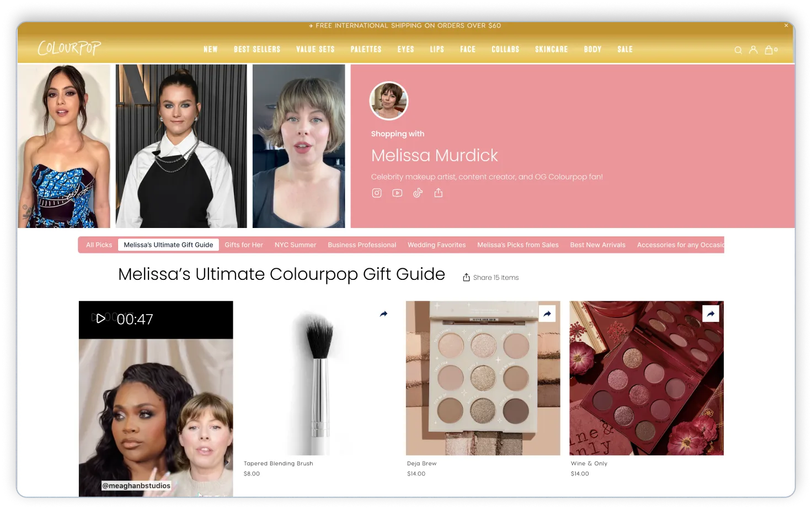Open the blonde woman selfie photo
812x509 pixels.
tap(299, 146)
